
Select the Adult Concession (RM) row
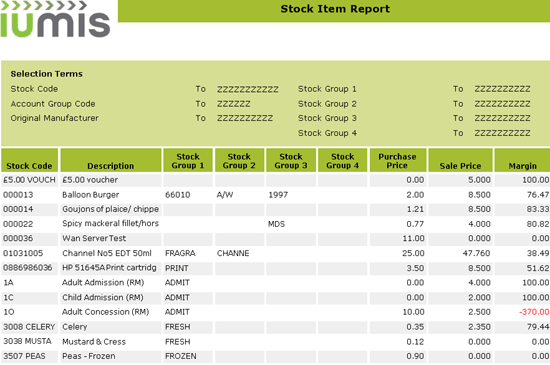point(275,312)
